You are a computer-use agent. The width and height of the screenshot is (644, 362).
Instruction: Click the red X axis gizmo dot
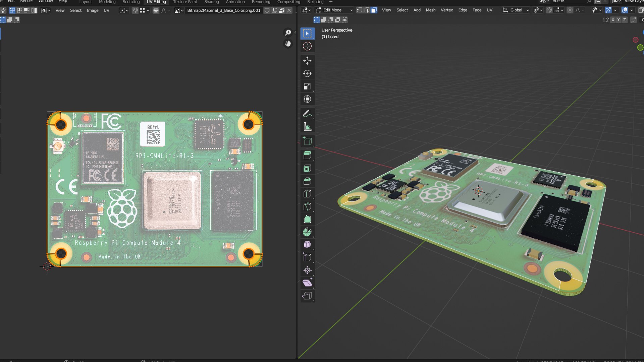pos(635,40)
